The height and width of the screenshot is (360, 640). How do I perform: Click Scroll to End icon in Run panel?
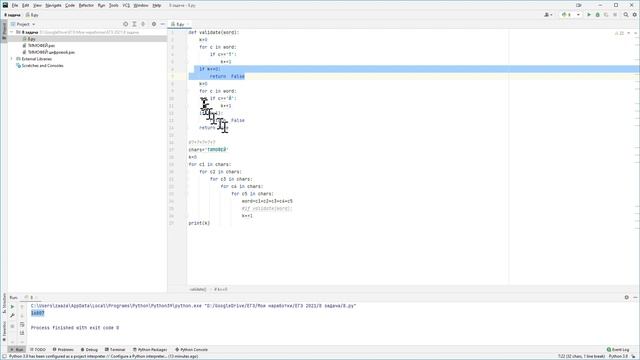(x=22, y=333)
